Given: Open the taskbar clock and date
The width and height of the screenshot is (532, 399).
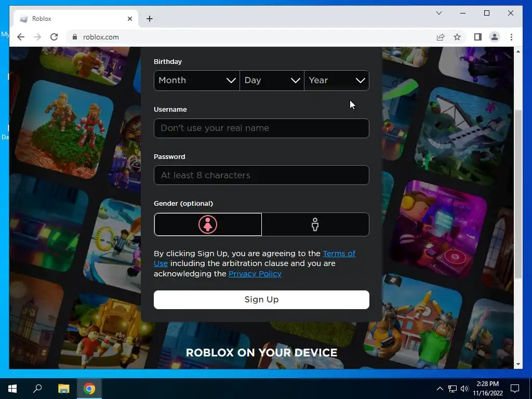Looking at the screenshot, I should (x=487, y=389).
